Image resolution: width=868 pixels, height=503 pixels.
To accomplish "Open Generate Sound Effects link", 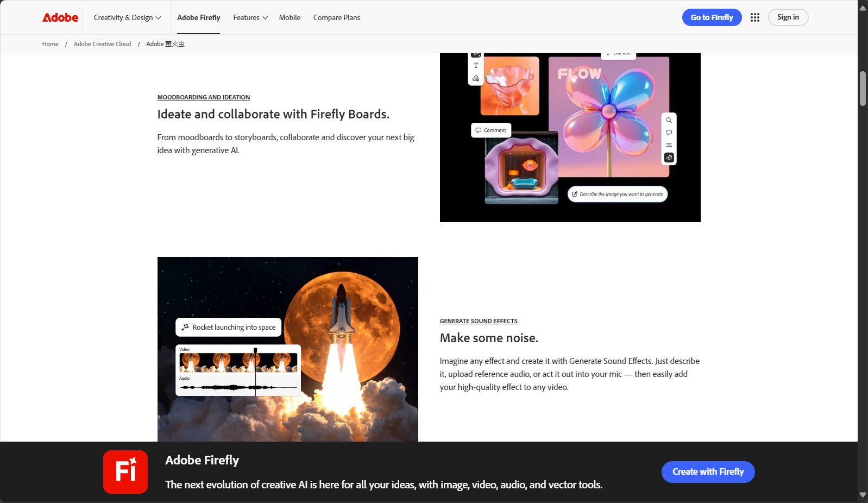I will pos(479,321).
